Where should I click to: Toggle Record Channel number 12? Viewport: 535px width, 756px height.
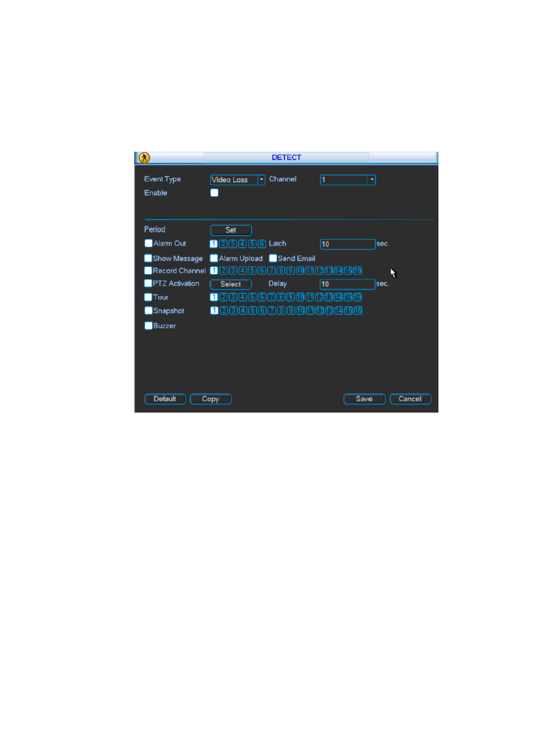(319, 270)
